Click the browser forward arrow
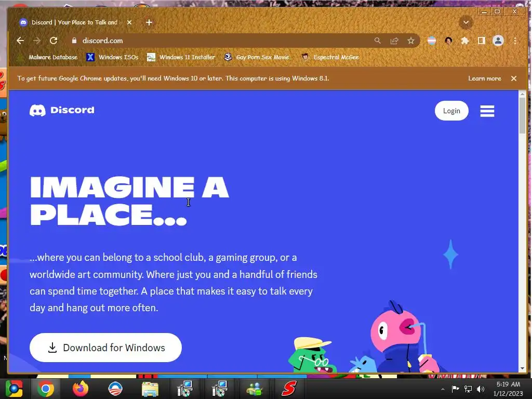The width and height of the screenshot is (532, 399). [x=37, y=41]
